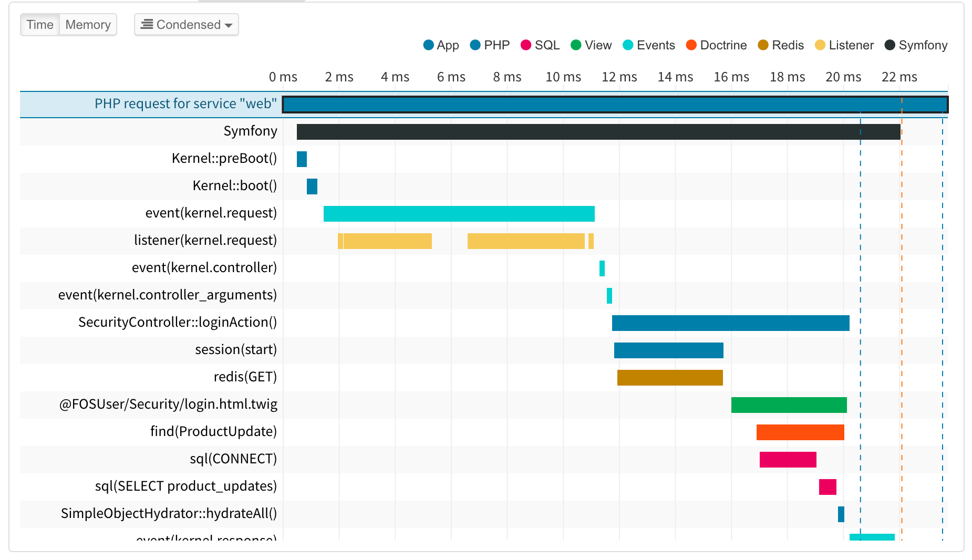
Task: Click the PHP legend color dot
Action: (475, 45)
